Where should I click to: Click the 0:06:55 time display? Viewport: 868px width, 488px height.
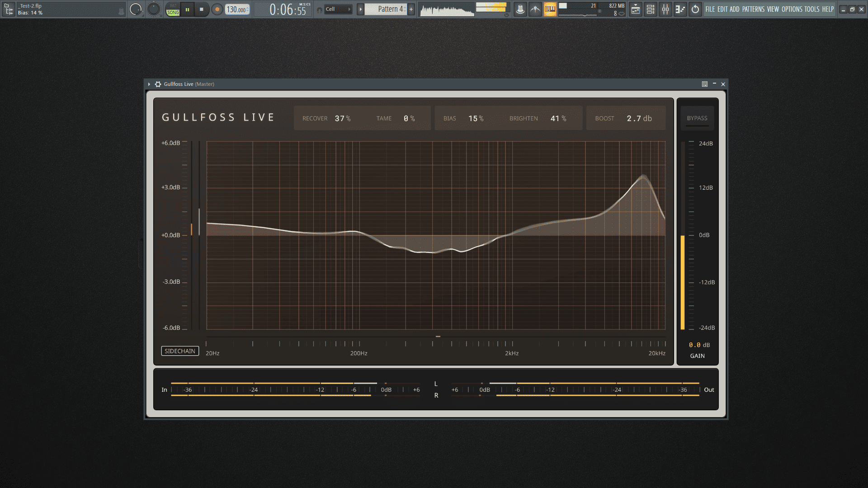coord(288,9)
